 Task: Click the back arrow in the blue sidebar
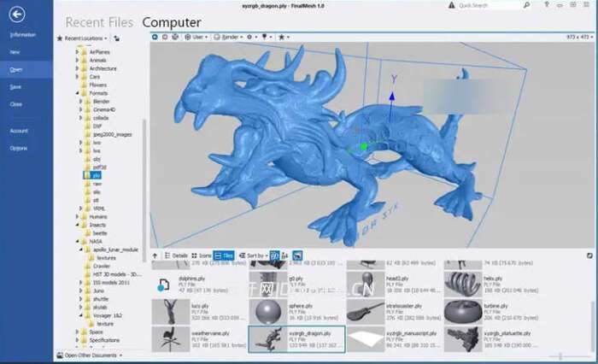(17, 15)
